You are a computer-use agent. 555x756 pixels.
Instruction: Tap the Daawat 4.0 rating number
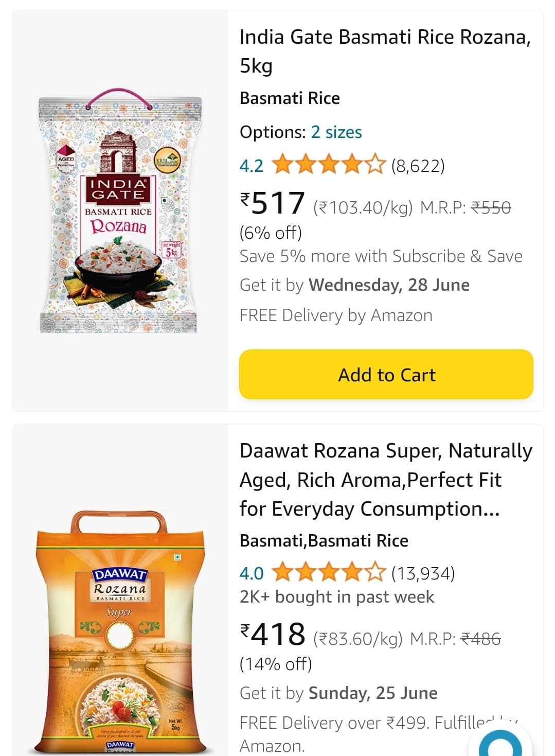[x=252, y=573]
